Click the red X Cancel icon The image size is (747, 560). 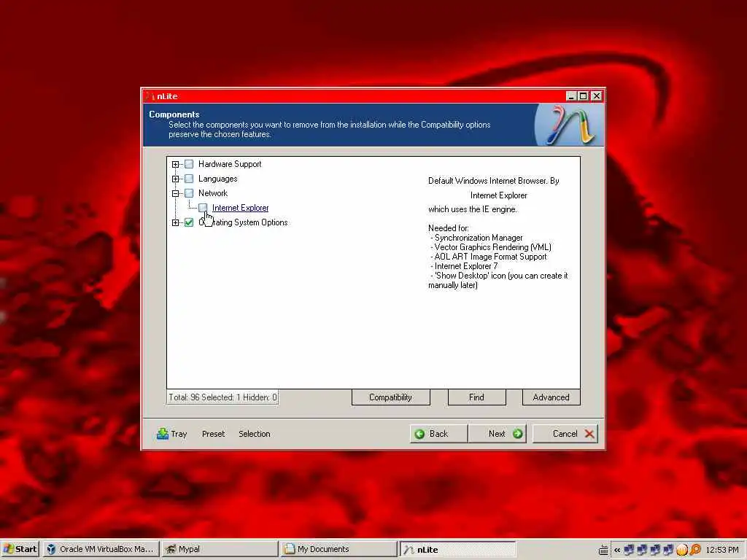coord(589,434)
